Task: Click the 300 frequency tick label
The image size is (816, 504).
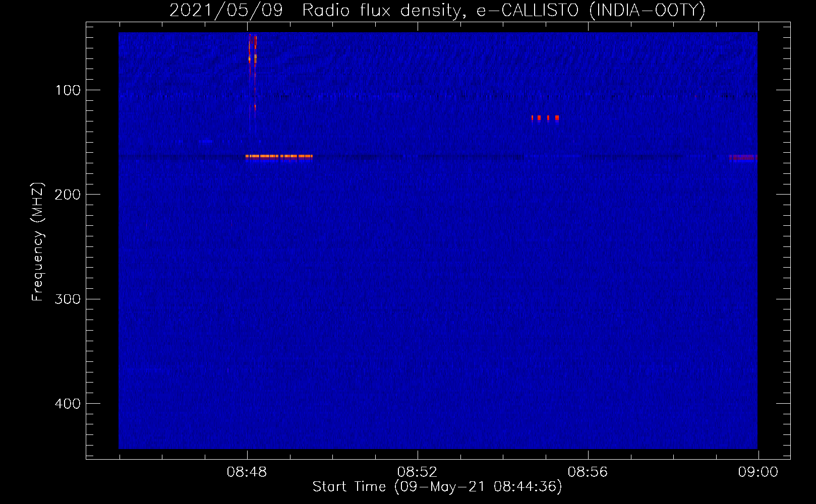Action: pyautogui.click(x=68, y=299)
